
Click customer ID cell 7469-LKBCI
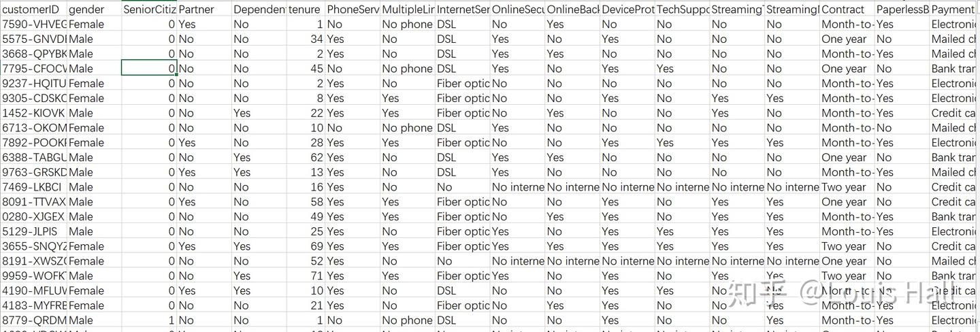pyautogui.click(x=34, y=187)
